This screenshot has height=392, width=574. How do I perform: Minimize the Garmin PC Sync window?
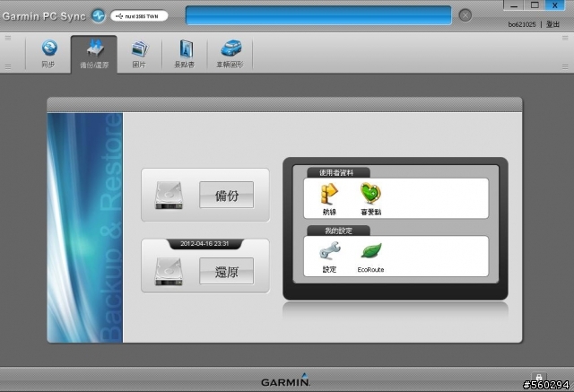tap(514, 5)
